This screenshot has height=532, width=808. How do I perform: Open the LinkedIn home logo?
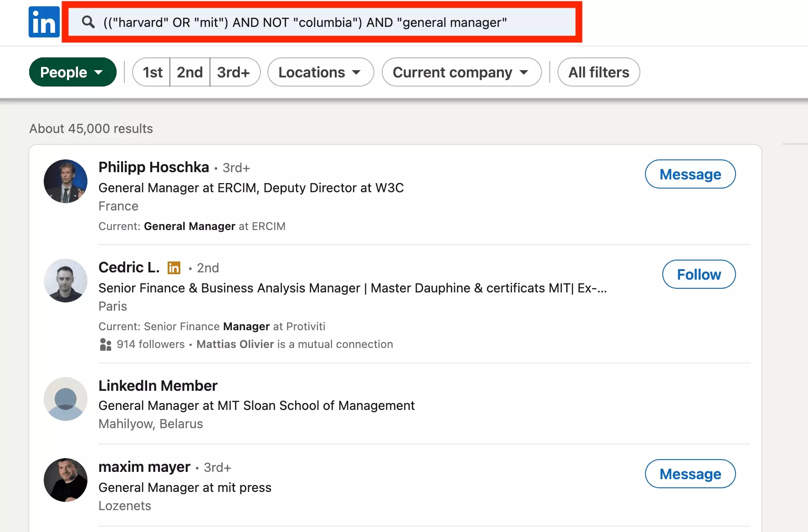44,22
